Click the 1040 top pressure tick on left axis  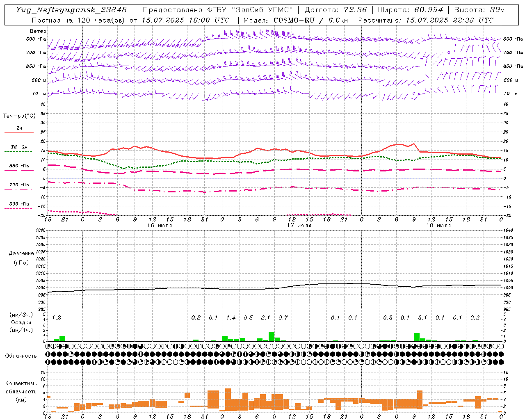[41, 230]
